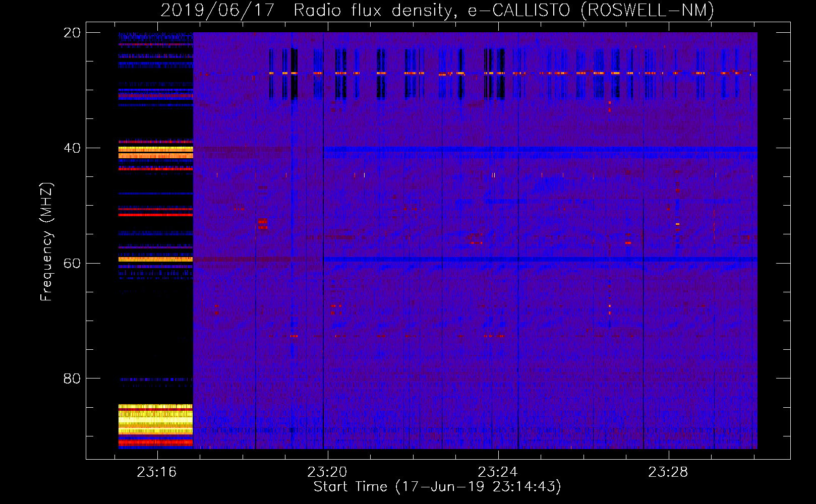
Task: Click the 23:28 time tick label
Action: 668,472
